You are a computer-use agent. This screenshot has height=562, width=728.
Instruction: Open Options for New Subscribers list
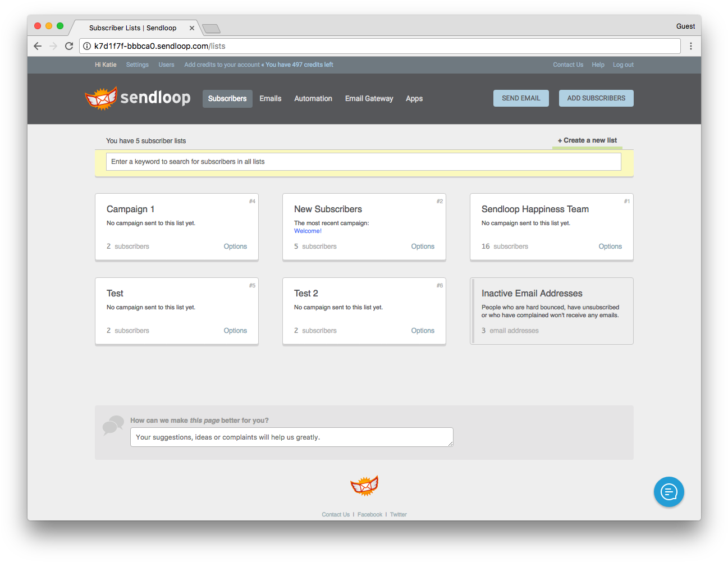pos(423,246)
